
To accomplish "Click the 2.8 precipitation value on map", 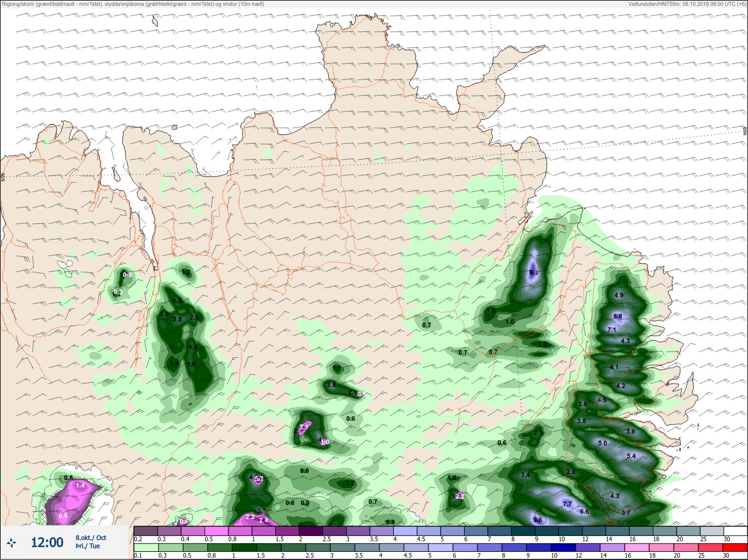I will (177, 319).
